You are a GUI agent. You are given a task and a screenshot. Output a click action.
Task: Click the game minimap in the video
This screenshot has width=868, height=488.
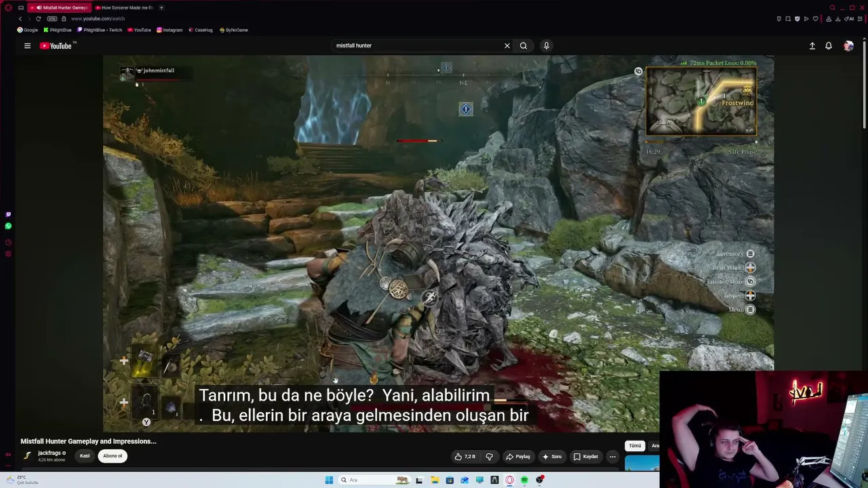click(701, 102)
